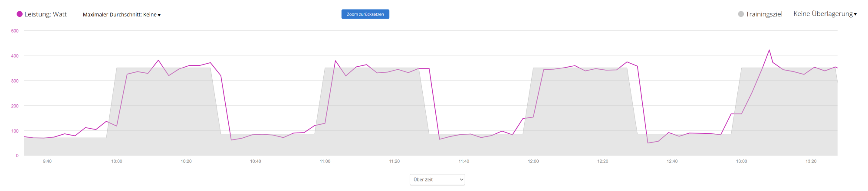This screenshot has height=191, width=868.
Task: Click the 13:20 time axis label
Action: 811,161
